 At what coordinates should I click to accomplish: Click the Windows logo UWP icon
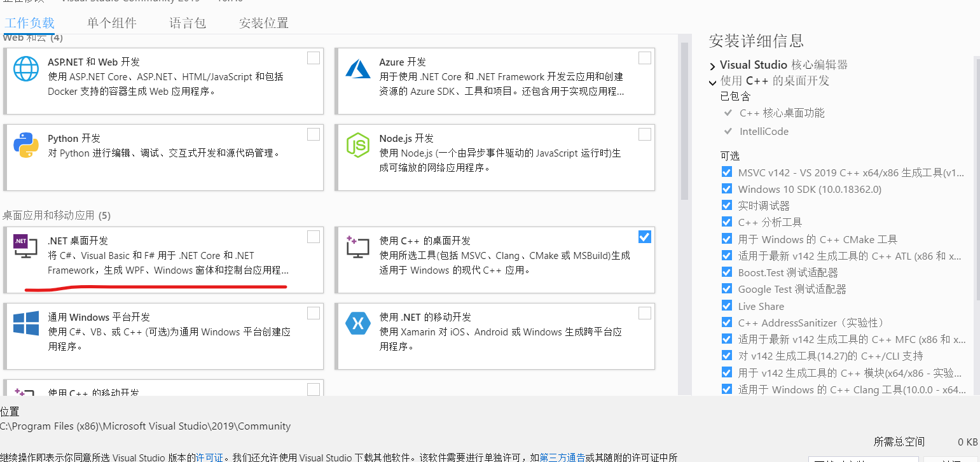coord(26,323)
